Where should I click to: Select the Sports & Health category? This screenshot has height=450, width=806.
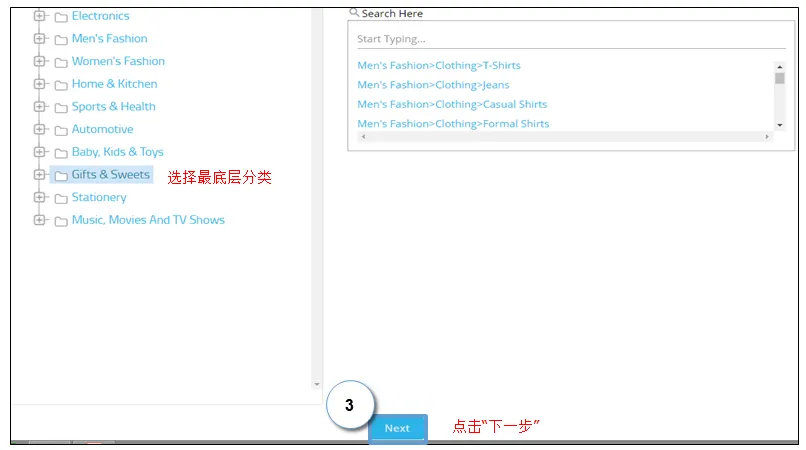coord(114,106)
